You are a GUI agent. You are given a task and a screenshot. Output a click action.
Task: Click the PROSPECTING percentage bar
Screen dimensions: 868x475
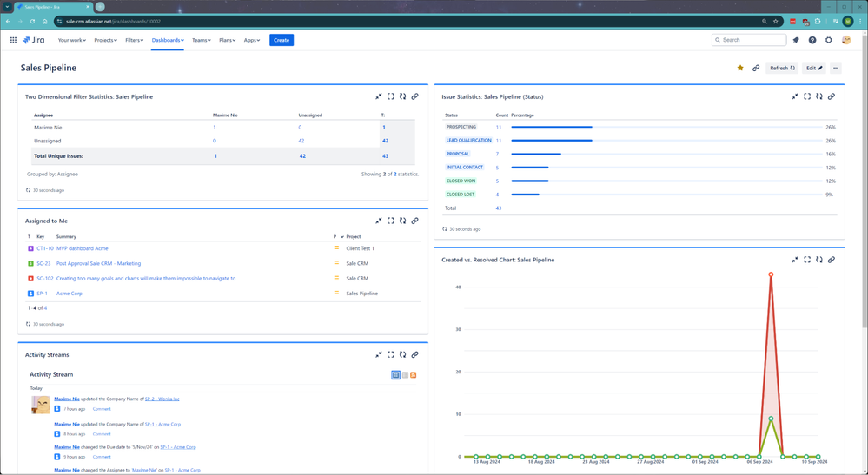pyautogui.click(x=666, y=127)
